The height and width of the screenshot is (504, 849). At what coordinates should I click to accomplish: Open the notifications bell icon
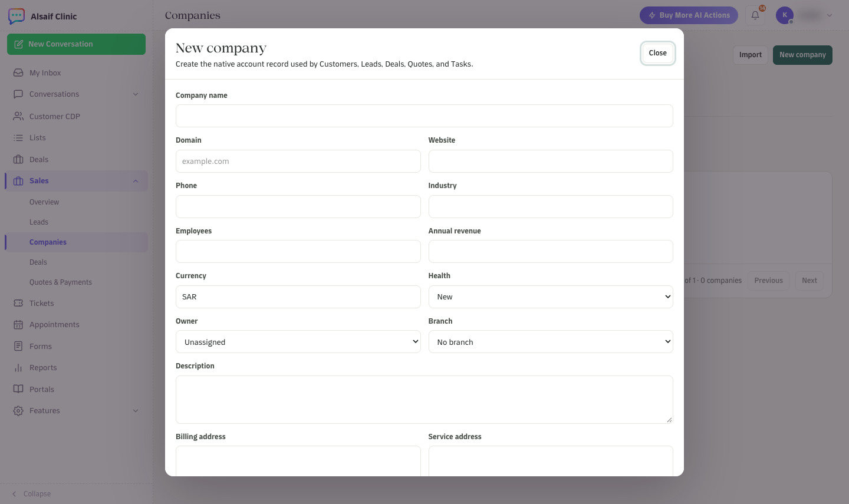(x=755, y=15)
